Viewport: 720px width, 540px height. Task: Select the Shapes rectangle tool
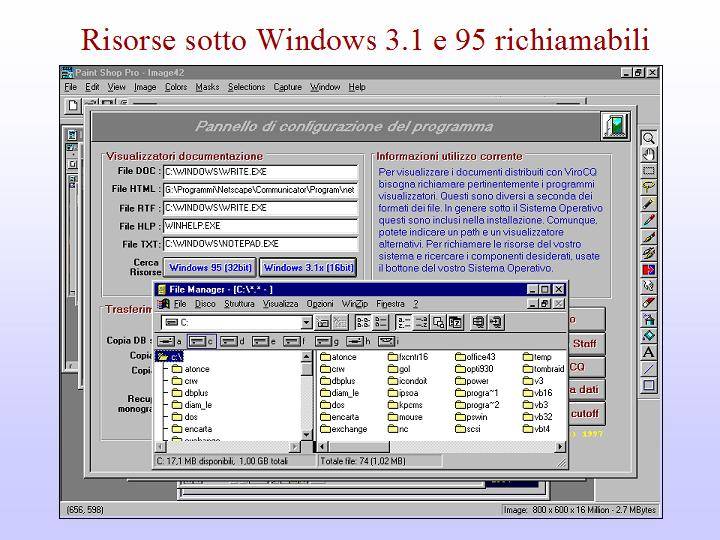[648, 385]
